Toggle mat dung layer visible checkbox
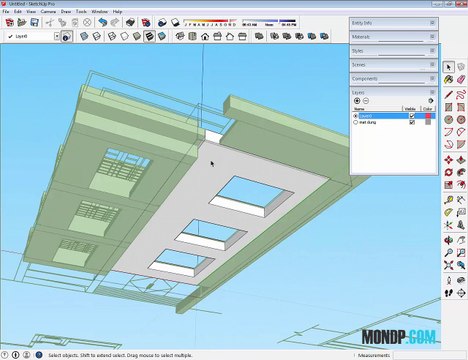The height and width of the screenshot is (360, 468). pyautogui.click(x=412, y=122)
